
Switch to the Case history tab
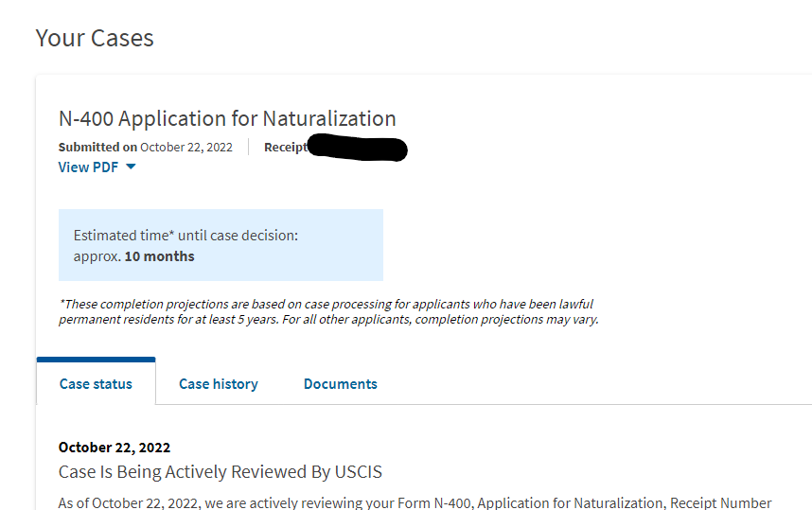pyautogui.click(x=219, y=384)
